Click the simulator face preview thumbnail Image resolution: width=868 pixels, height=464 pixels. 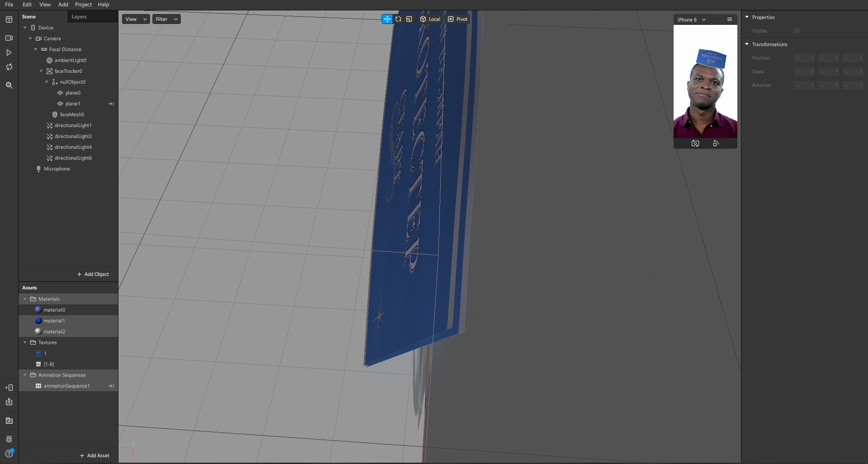pos(705,81)
